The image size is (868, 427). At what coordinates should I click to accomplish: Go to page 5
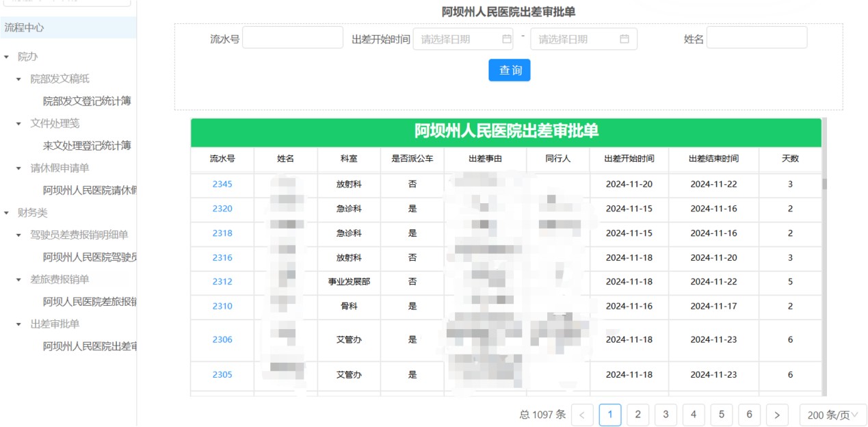pos(722,415)
